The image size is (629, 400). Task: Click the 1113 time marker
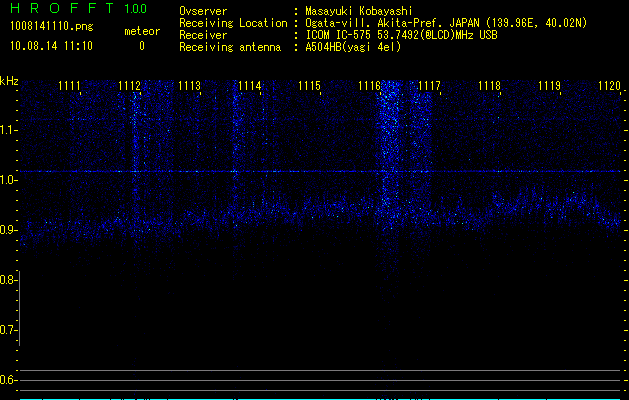pos(189,86)
